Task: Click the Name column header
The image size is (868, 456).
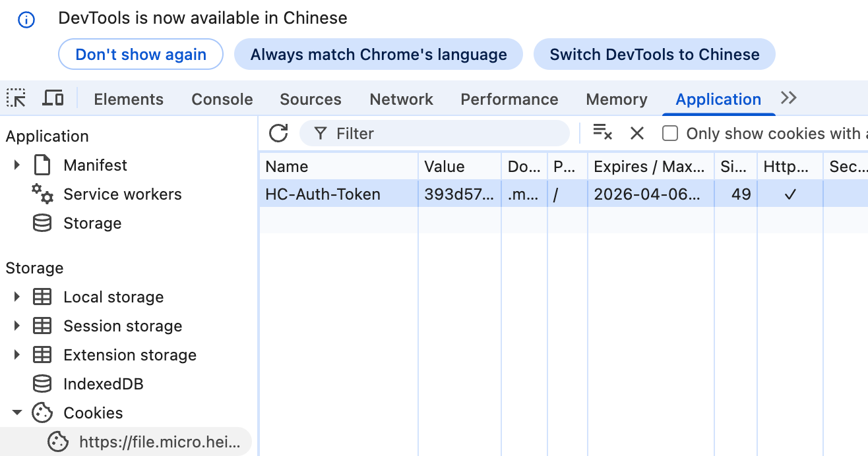Action: coord(338,167)
